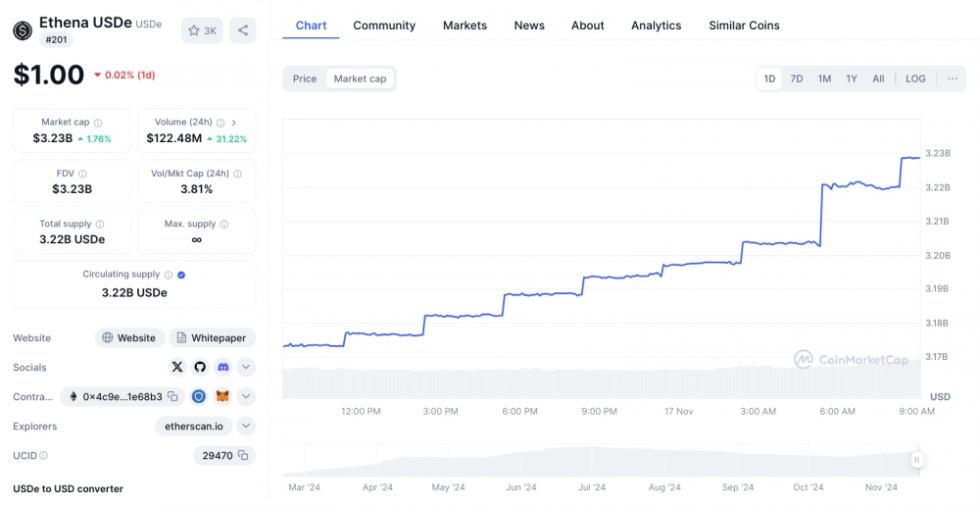Click the $122.48M volume value
This screenshot has width=980, height=507.
click(174, 138)
